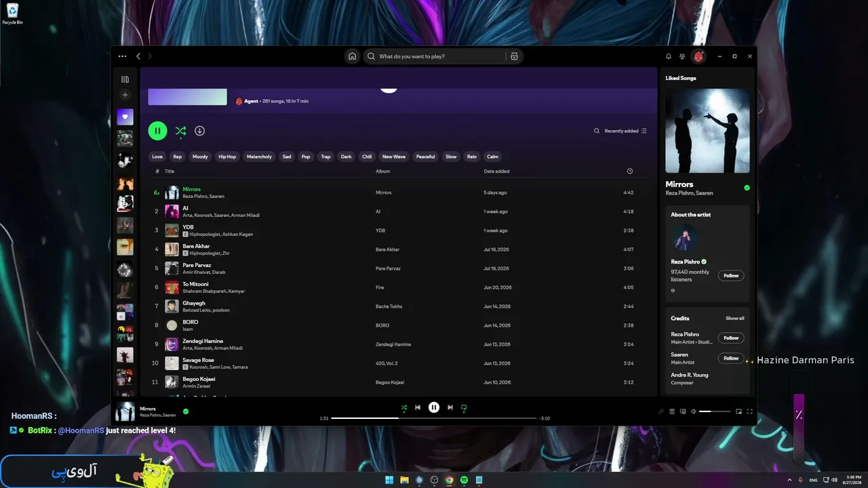Open Connect to a device
Image resolution: width=868 pixels, height=488 pixels.
[x=683, y=411]
